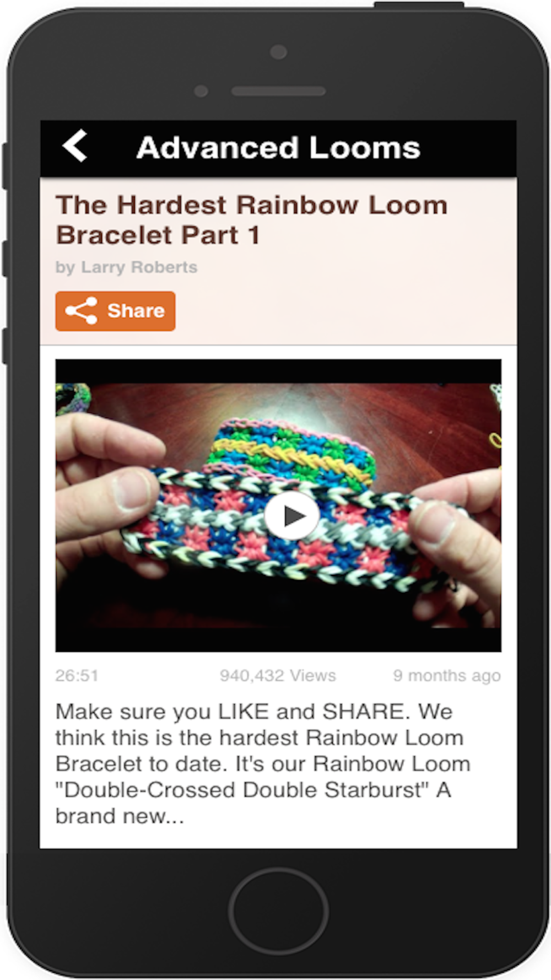Tap the 26:51 duration label
This screenshot has height=980, width=551.
pyautogui.click(x=77, y=675)
